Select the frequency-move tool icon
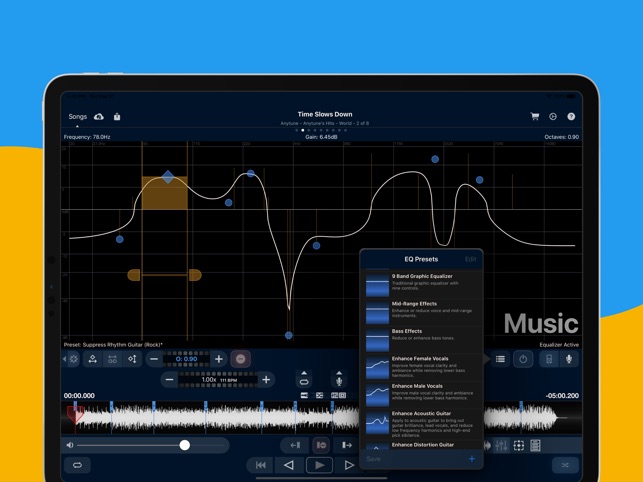 pos(93,359)
